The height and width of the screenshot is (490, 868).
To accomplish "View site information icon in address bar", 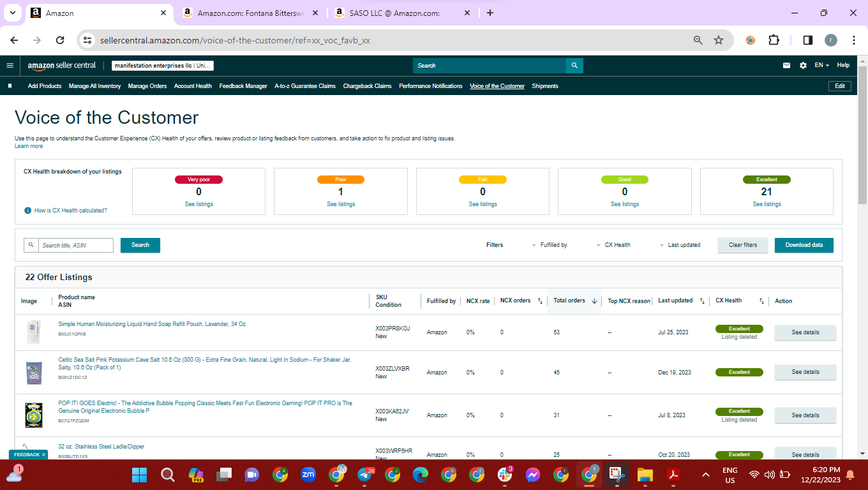I will (88, 40).
